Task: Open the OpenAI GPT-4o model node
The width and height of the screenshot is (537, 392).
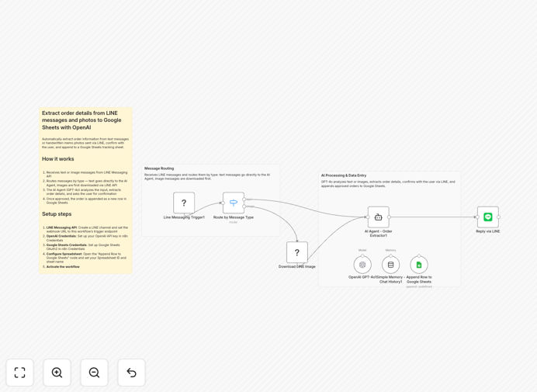Action: (x=362, y=265)
